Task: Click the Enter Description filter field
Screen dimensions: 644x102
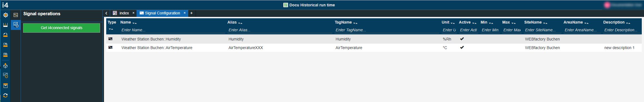Action: 622,30
